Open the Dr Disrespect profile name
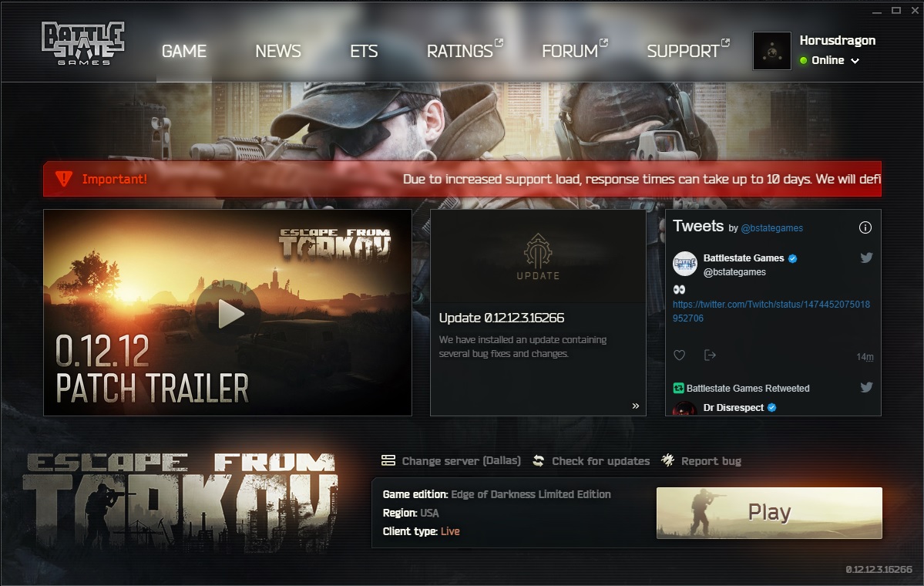 [733, 407]
